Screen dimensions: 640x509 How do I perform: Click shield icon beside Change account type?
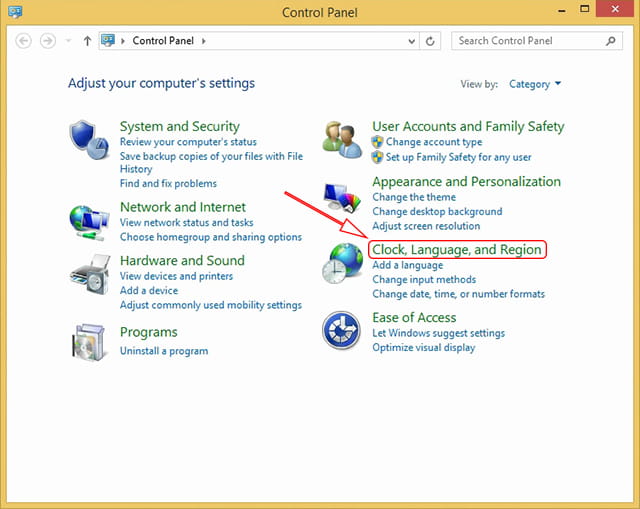click(x=378, y=142)
